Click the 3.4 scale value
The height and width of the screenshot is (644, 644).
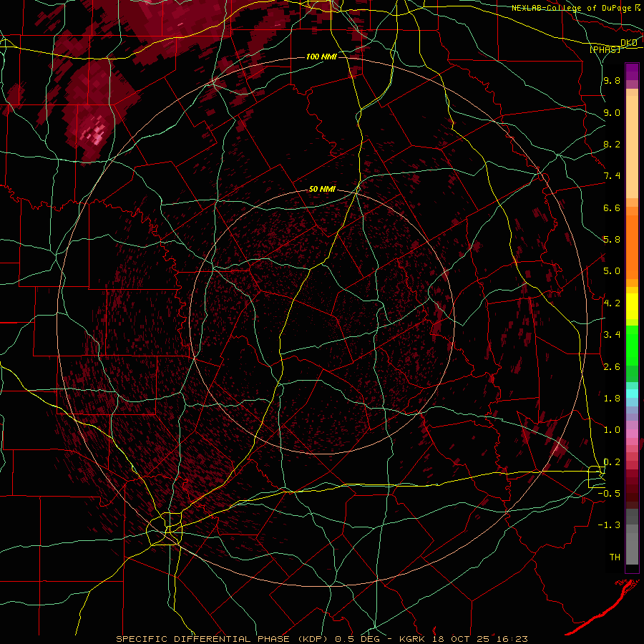[x=612, y=335]
